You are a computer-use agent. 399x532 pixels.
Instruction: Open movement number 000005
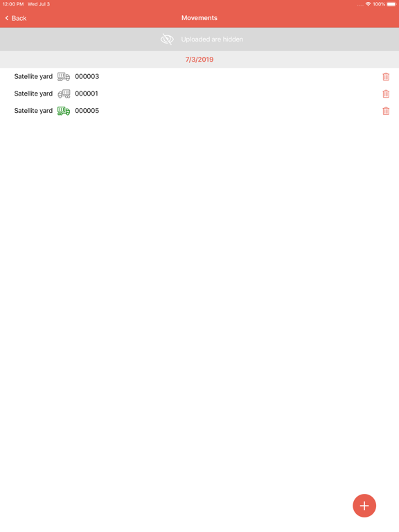[87, 111]
